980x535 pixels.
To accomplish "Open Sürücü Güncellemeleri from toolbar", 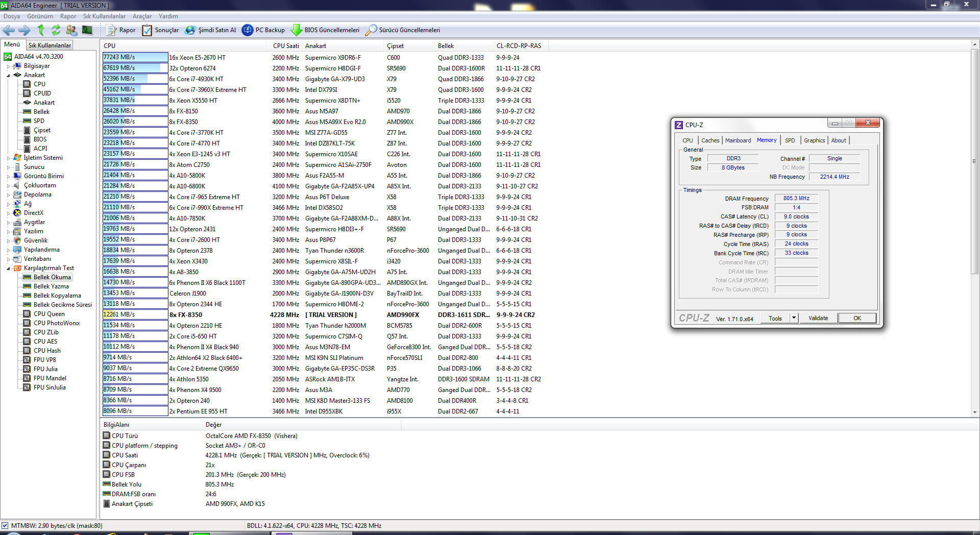I will (402, 30).
